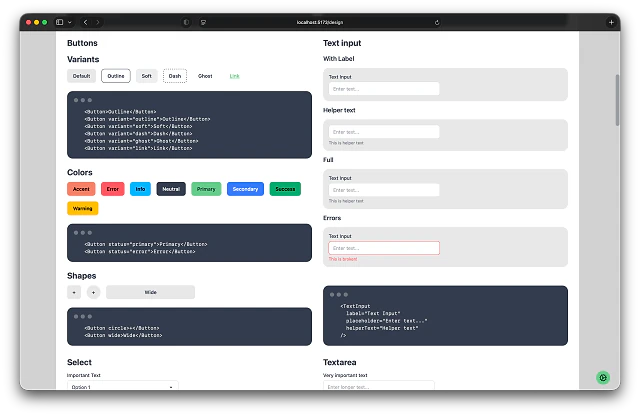
Task: Click the green Primary color button
Action: (206, 189)
